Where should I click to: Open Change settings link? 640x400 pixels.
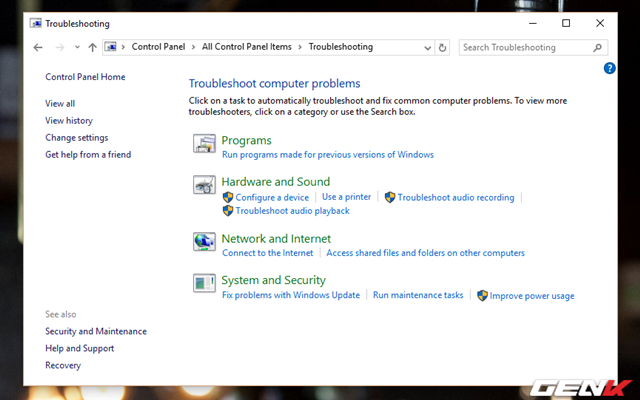pos(77,138)
